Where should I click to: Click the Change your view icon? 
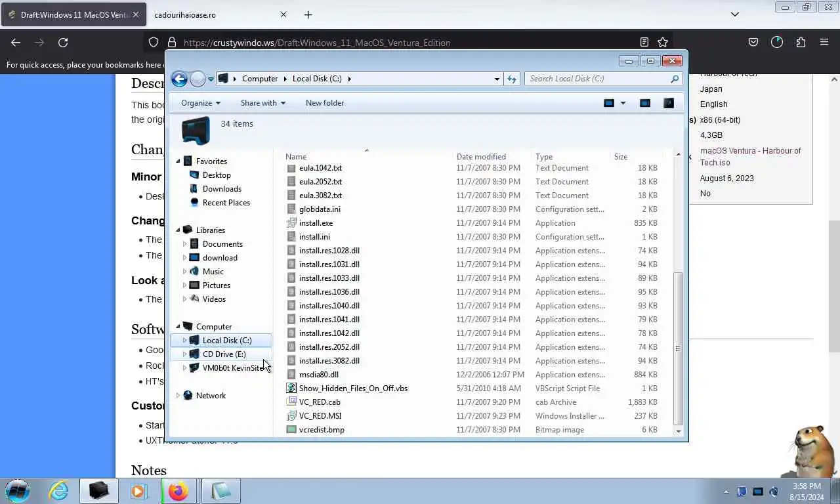pyautogui.click(x=609, y=103)
